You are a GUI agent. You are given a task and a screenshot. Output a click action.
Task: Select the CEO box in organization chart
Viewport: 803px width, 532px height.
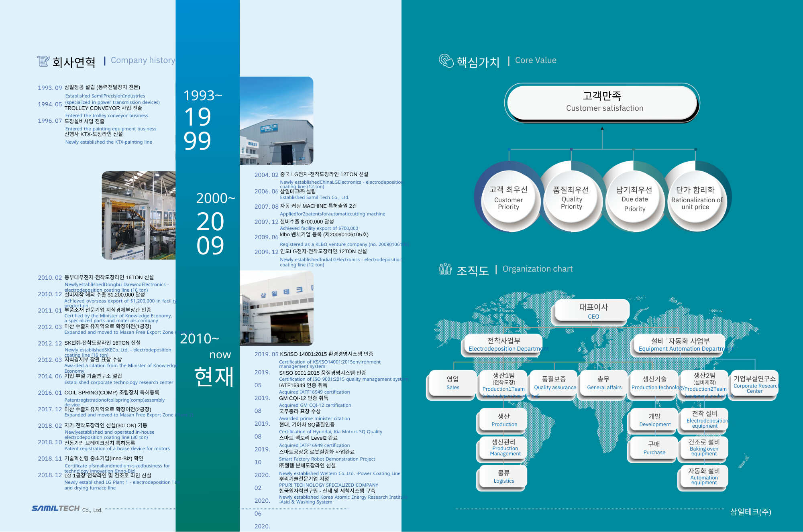point(593,311)
